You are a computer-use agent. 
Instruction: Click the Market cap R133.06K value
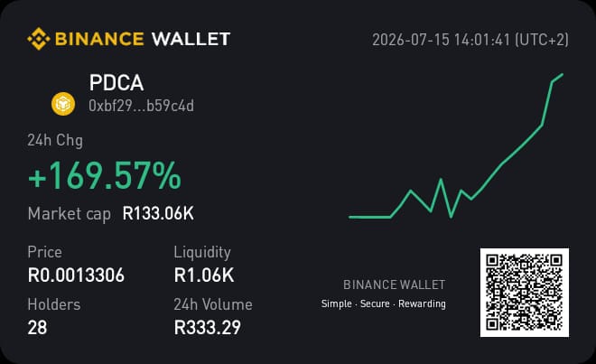click(x=158, y=213)
